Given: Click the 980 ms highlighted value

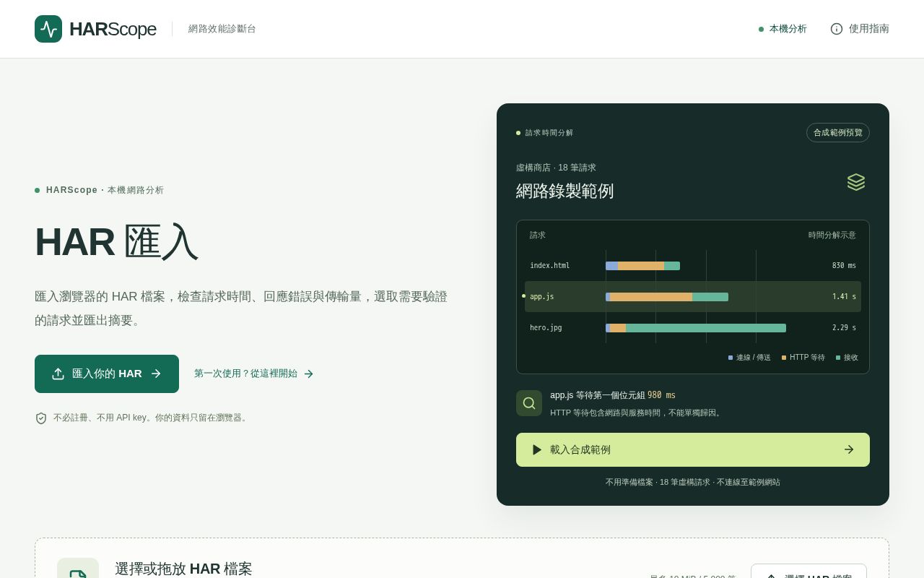Looking at the screenshot, I should 661,395.
